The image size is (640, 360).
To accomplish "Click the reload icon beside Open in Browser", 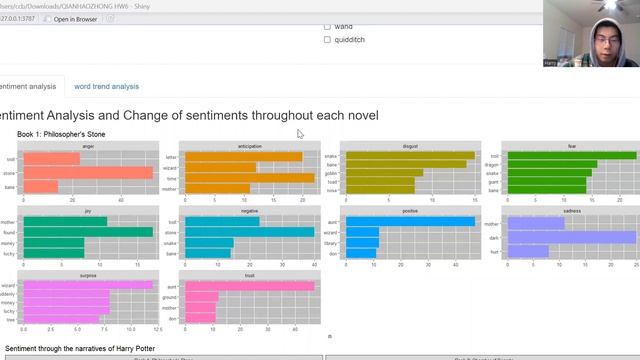I will coord(110,19).
